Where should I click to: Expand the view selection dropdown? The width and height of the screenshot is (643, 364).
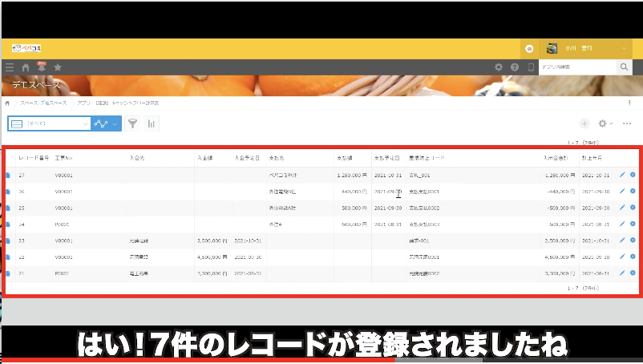point(85,123)
